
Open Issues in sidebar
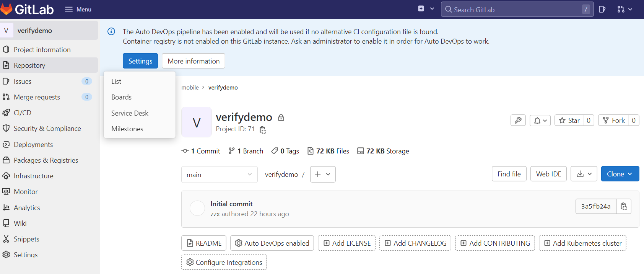[x=49, y=81]
